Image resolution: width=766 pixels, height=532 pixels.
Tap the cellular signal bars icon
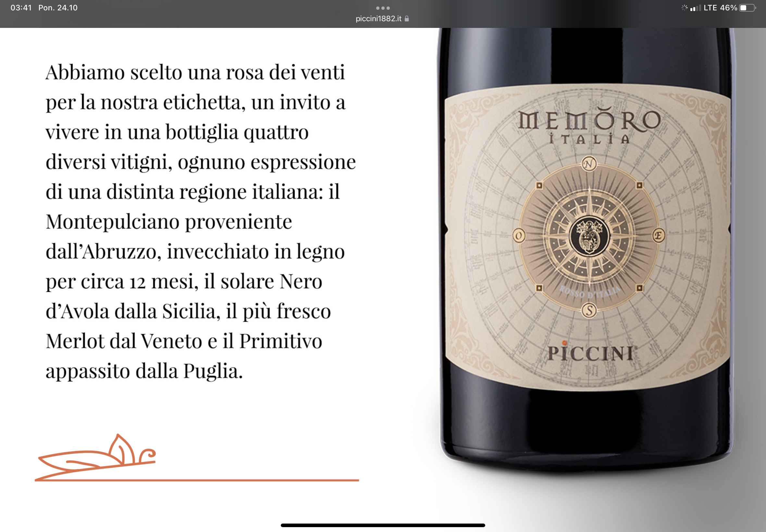pyautogui.click(x=695, y=8)
